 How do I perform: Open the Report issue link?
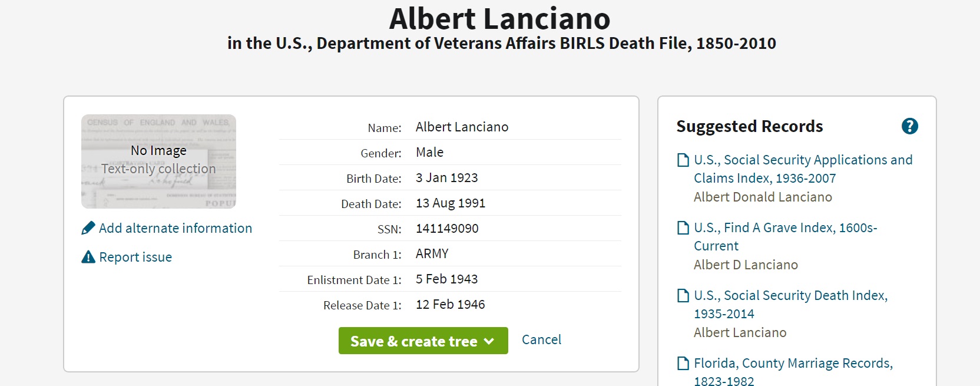click(135, 257)
